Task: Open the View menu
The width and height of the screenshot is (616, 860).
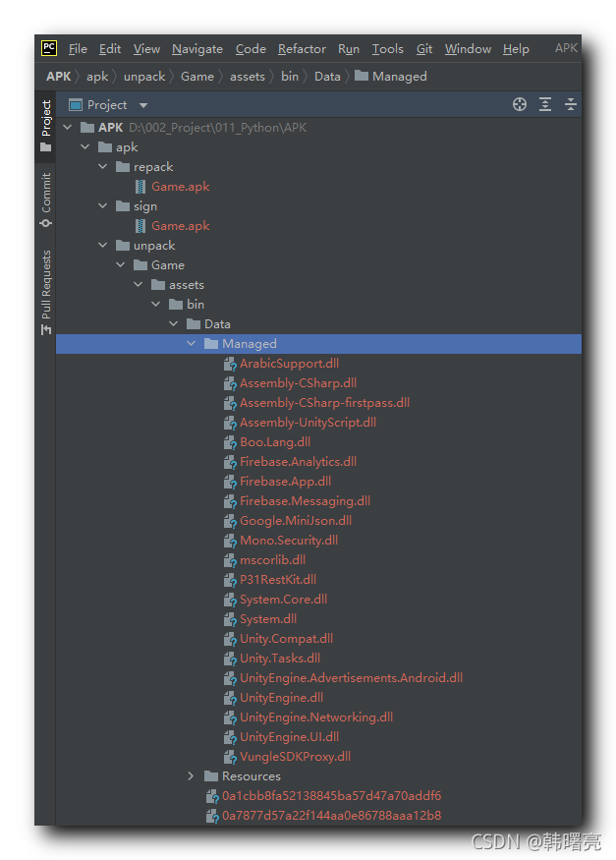Action: [x=146, y=49]
